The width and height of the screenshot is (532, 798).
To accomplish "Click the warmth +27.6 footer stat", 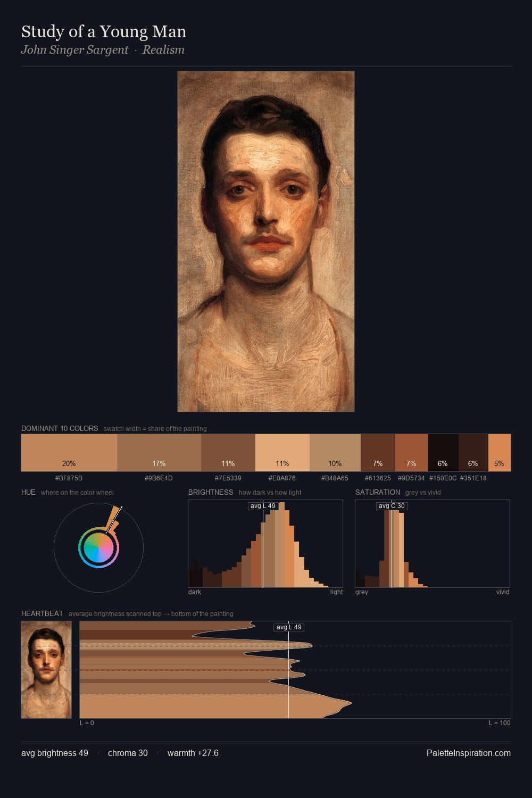I will tap(193, 753).
